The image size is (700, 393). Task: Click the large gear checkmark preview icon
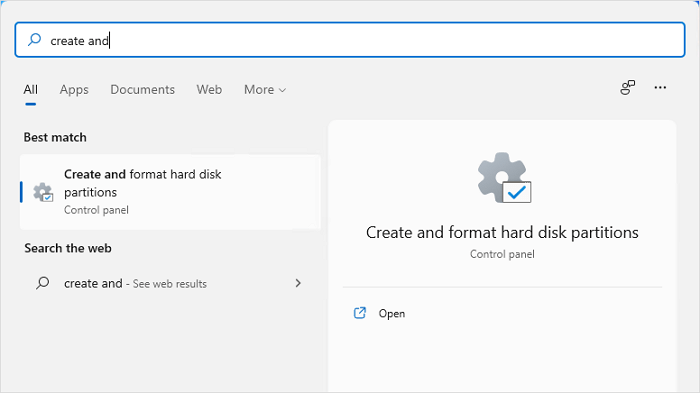504,178
